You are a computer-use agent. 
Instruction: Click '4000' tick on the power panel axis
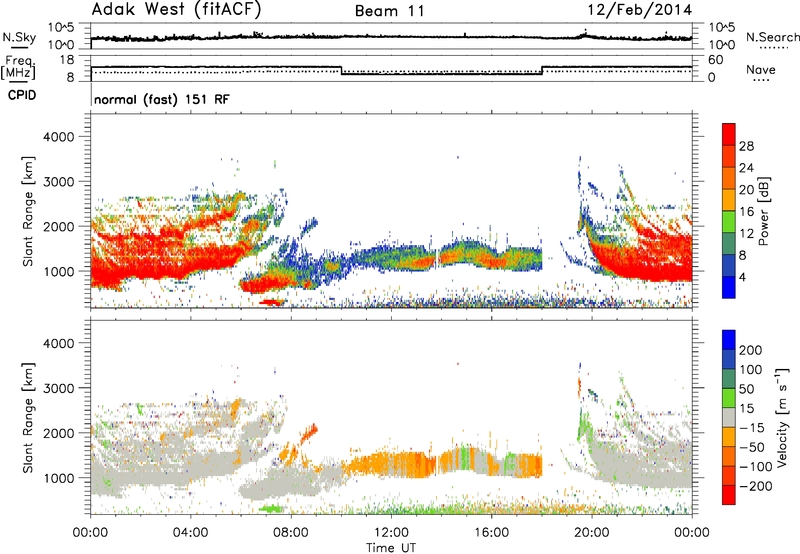[x=59, y=137]
